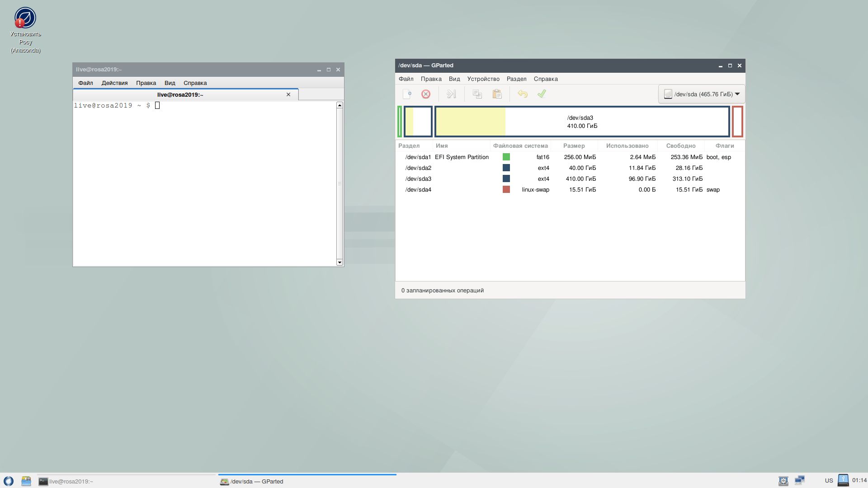Open the /dev/sda device selector dropdown
The image size is (868, 488).
(702, 94)
